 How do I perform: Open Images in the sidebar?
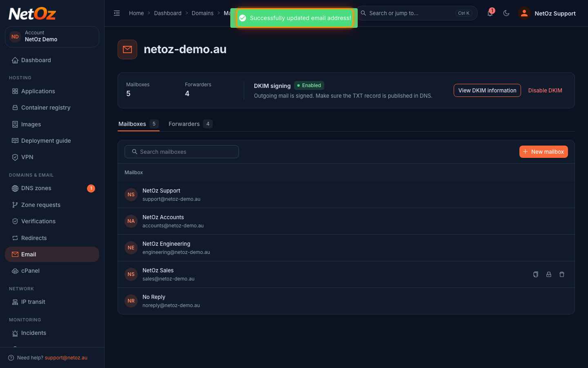click(x=52, y=124)
